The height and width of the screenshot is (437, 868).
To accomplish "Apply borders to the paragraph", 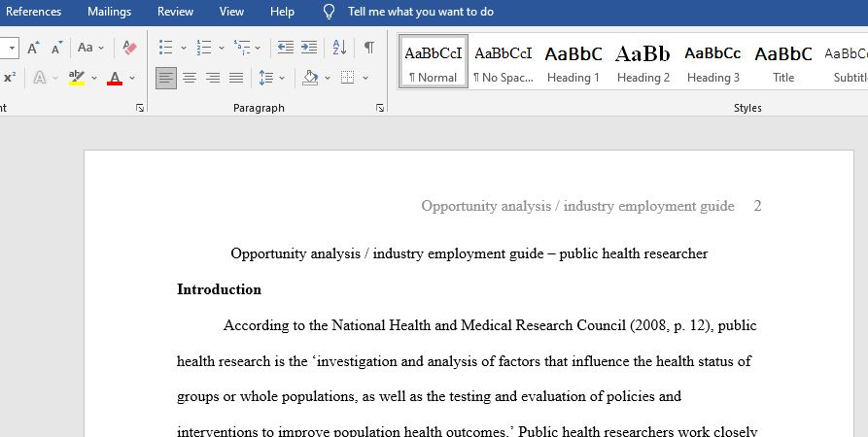I will (348, 78).
